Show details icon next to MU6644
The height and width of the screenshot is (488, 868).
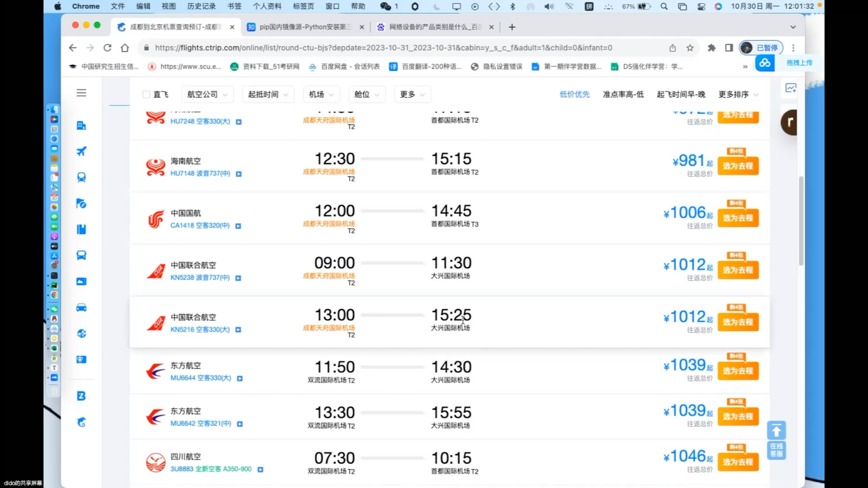[x=240, y=378]
